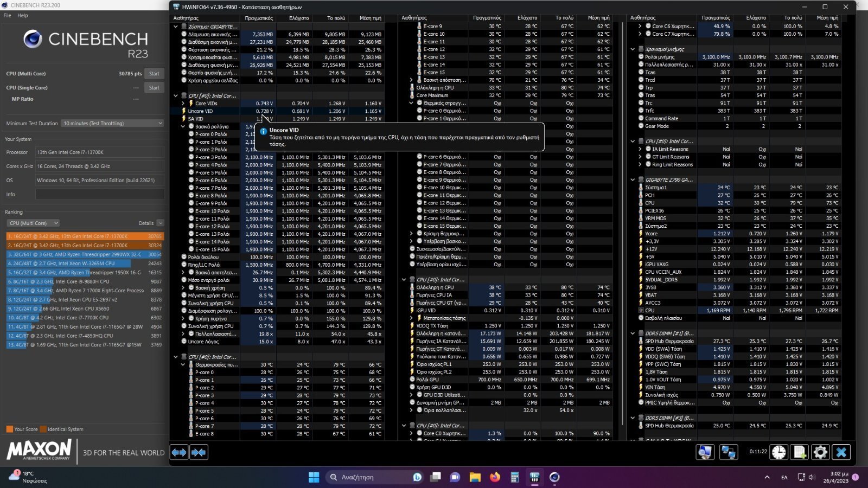Open the Help menu in Cinebench

(23, 15)
